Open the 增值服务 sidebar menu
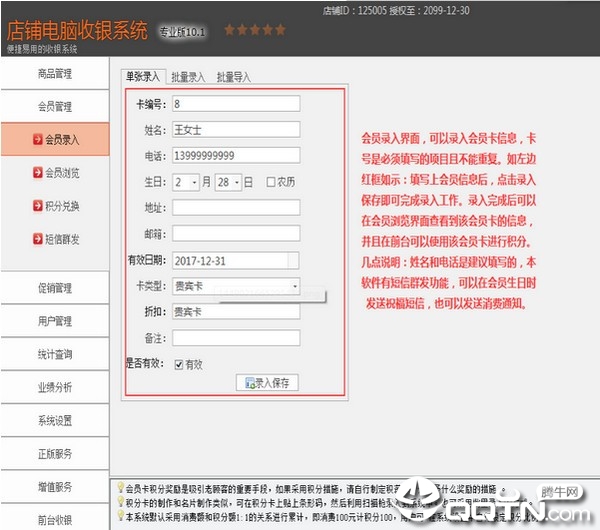Screen dimensions: 600x530 click(55, 487)
